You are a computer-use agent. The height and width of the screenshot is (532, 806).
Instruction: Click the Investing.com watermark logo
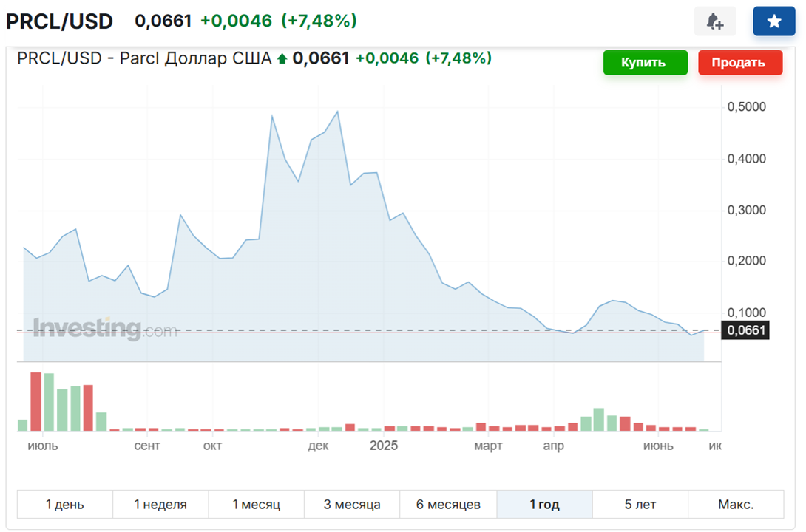click(105, 329)
